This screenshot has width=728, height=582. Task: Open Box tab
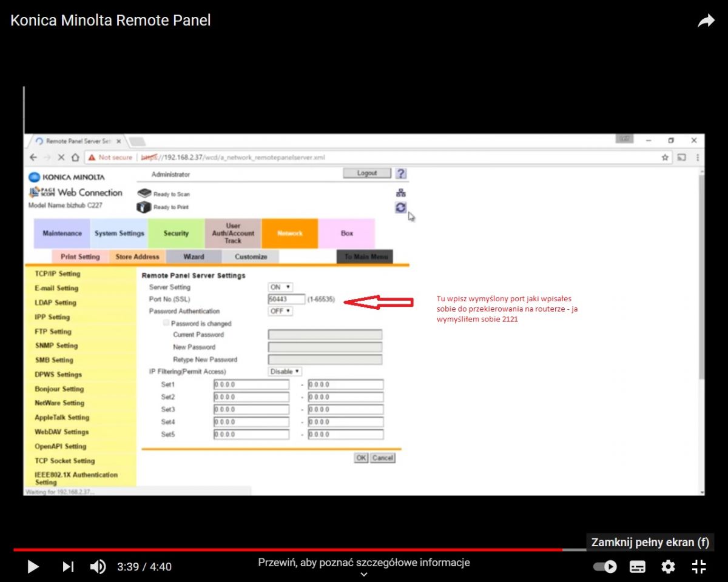pyautogui.click(x=346, y=233)
